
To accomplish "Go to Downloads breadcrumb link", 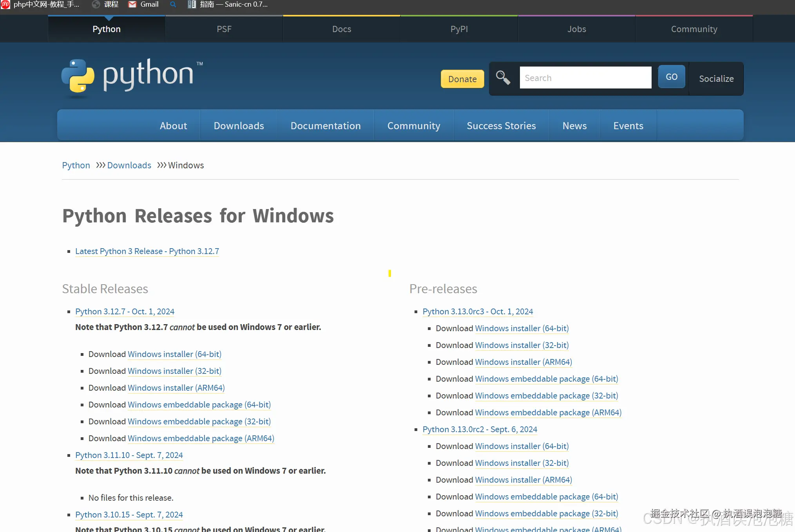I will pos(129,165).
